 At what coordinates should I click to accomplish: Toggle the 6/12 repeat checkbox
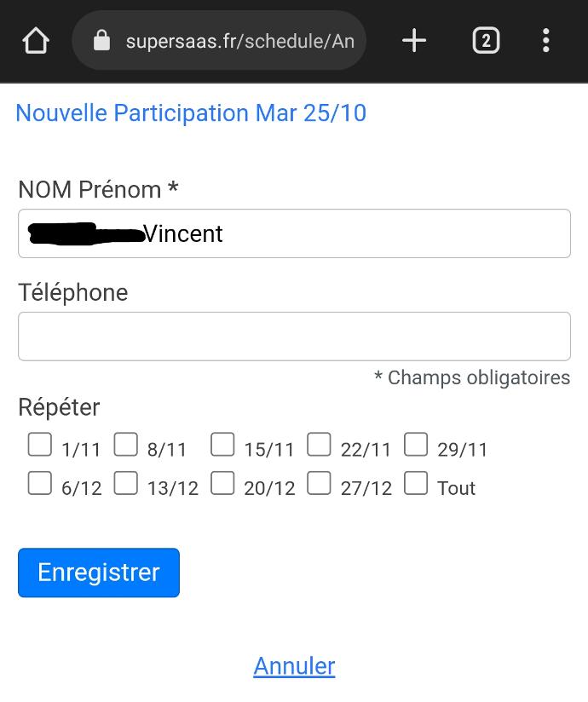(x=39, y=483)
